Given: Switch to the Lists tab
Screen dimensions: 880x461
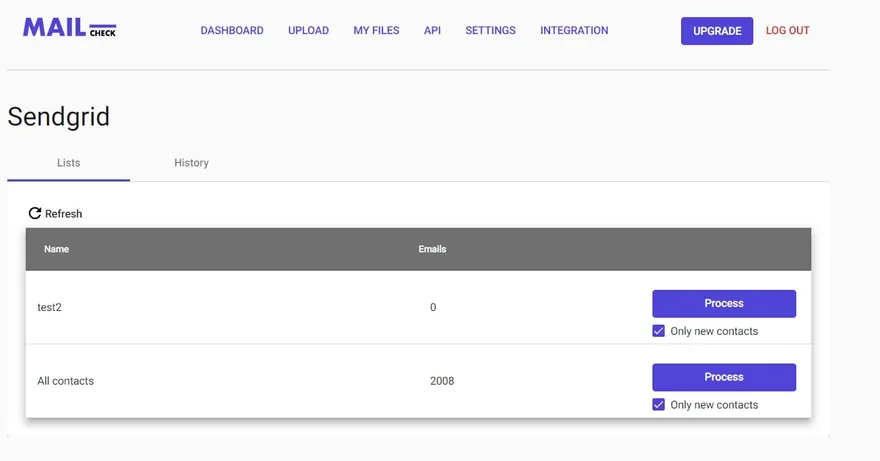Looking at the screenshot, I should tap(68, 163).
